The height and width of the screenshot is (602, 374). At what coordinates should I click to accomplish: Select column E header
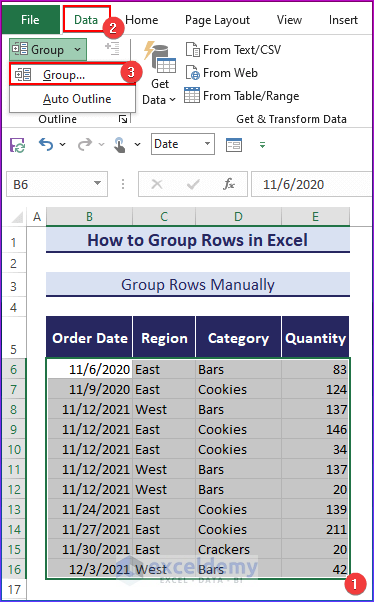tap(315, 217)
